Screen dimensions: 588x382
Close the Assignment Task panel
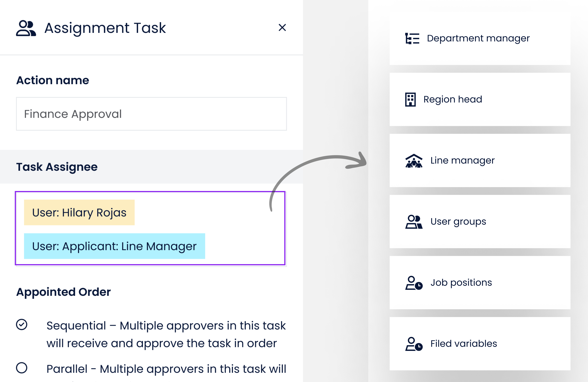coord(282,27)
